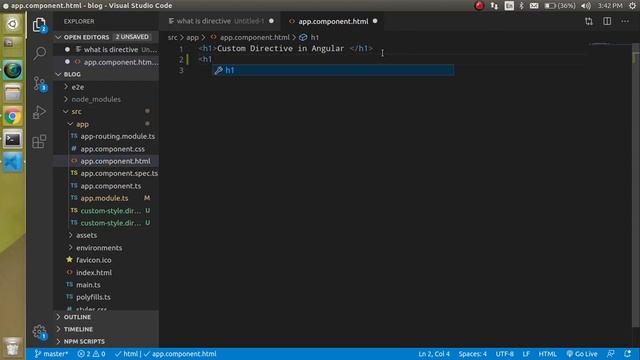This screenshot has width=640, height=360.
Task: Open the Explorer view in activity bar
Action: click(x=39, y=25)
